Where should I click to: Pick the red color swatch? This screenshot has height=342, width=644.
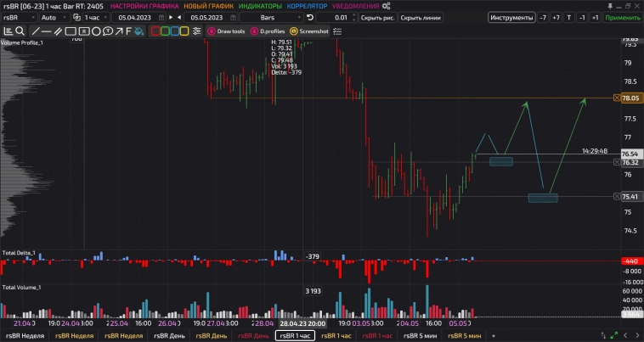coord(155,31)
